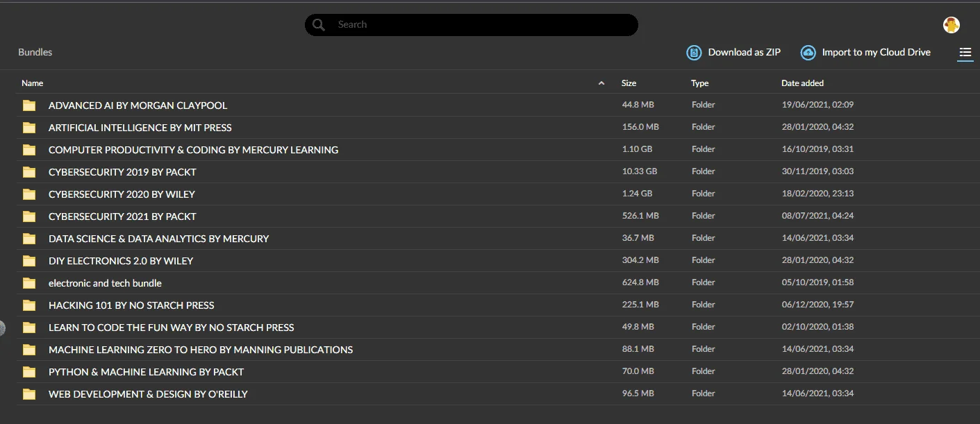Sort by the Date added column header
Image resolution: width=980 pixels, height=424 pixels.
tap(802, 83)
